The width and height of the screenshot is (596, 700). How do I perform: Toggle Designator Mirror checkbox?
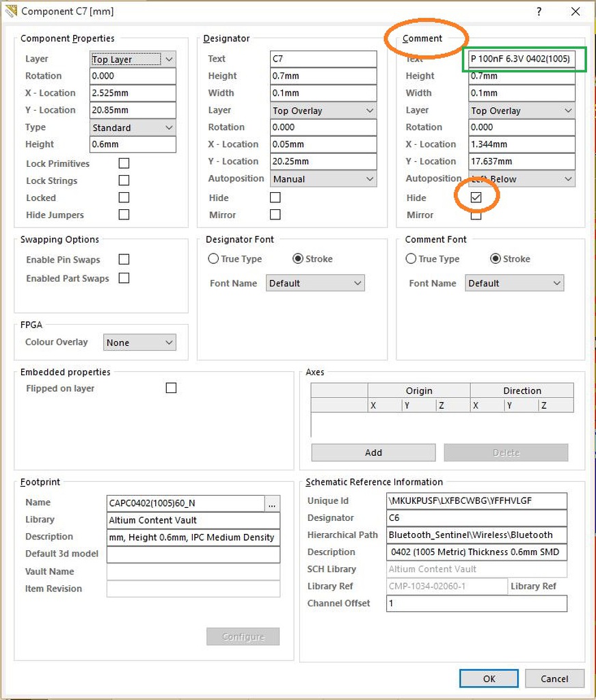(275, 215)
